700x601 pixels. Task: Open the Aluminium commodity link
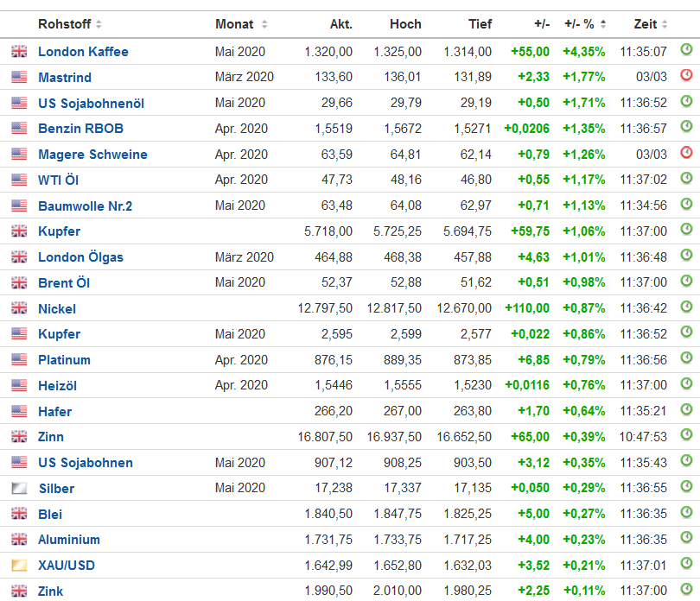point(69,540)
